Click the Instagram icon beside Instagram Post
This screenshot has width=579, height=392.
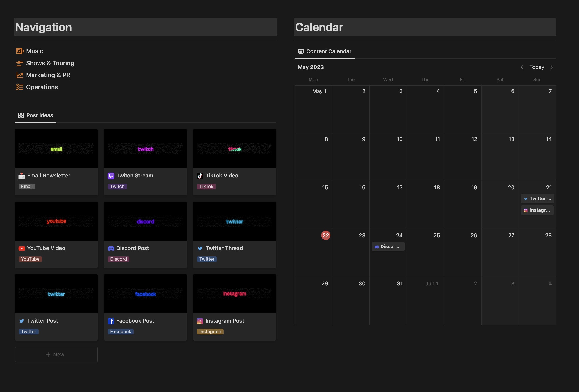pyautogui.click(x=200, y=321)
